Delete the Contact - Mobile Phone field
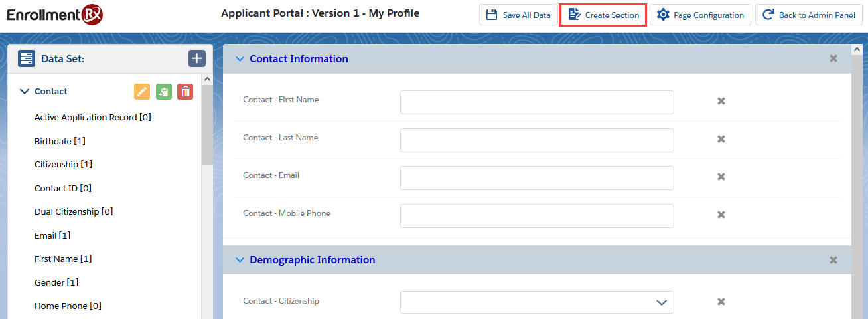The width and height of the screenshot is (868, 319). coord(721,215)
